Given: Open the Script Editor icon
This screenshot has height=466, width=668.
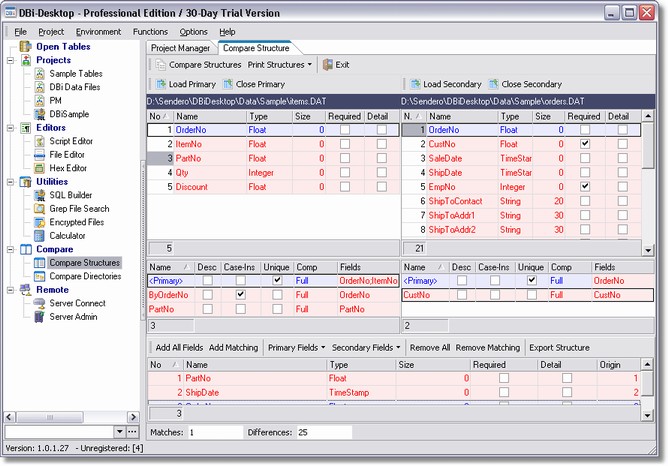Looking at the screenshot, I should [41, 141].
